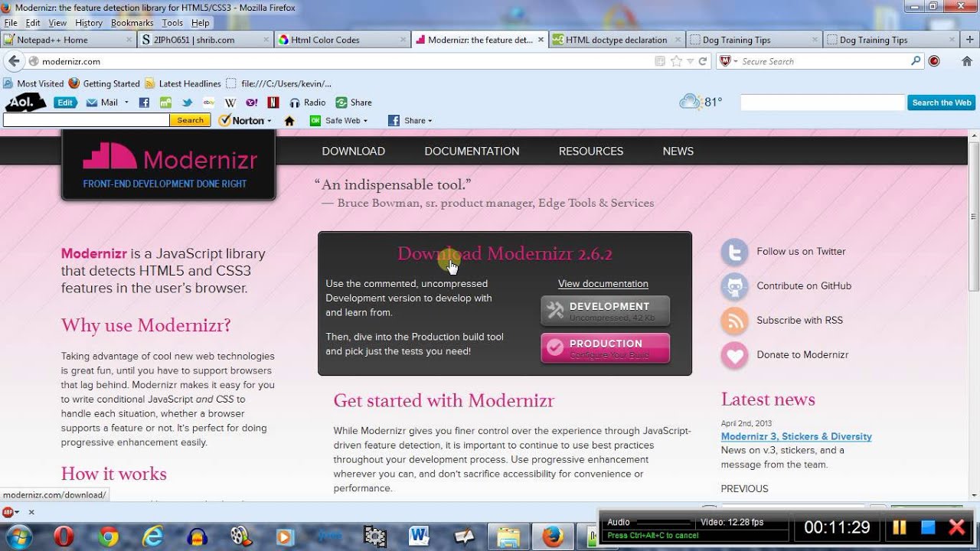
Task: Reload the page with the refresh icon
Action: pos(703,61)
